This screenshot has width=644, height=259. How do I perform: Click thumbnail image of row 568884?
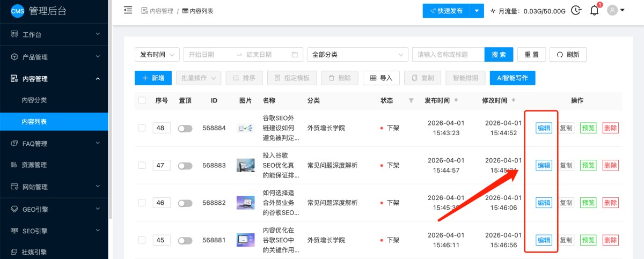245,128
